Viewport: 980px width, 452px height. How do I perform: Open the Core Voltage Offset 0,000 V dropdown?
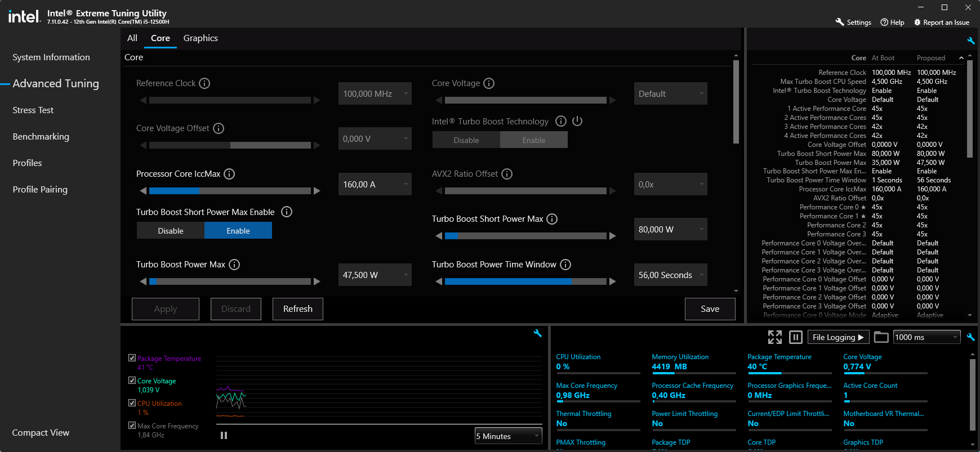tap(375, 138)
